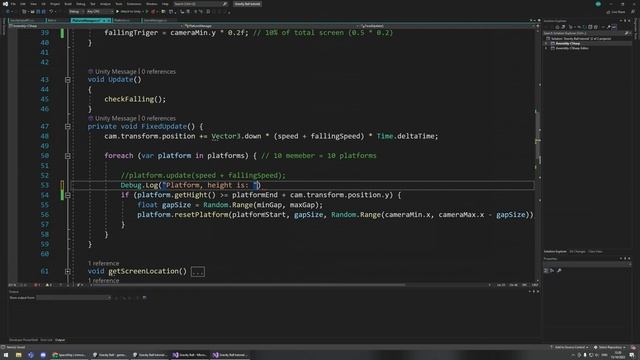This screenshot has width=640, height=360.
Task: Select the Assembly-CSharp project
Action: coord(567,43)
